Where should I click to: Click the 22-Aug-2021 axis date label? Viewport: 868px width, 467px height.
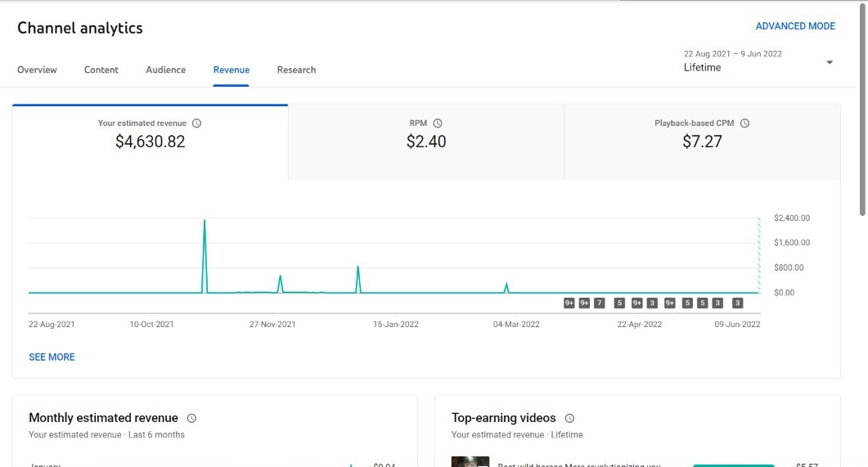52,324
